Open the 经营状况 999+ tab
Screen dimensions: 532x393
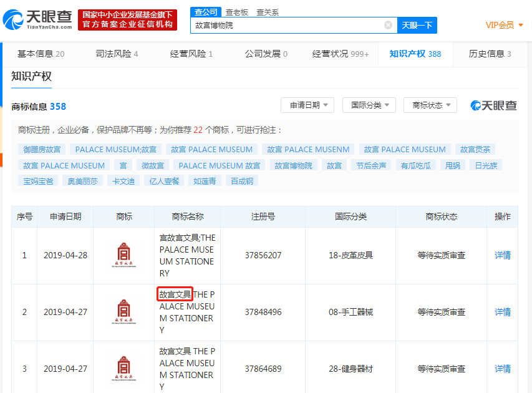point(340,54)
